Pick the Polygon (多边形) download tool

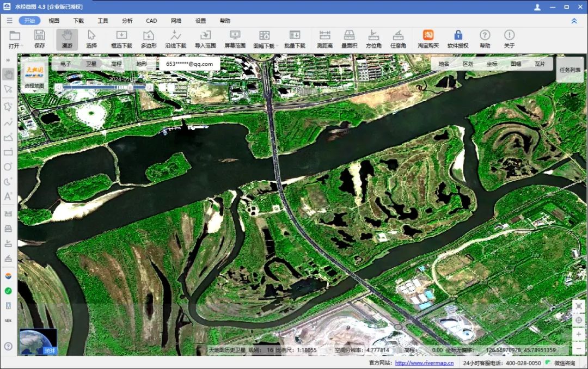point(149,39)
